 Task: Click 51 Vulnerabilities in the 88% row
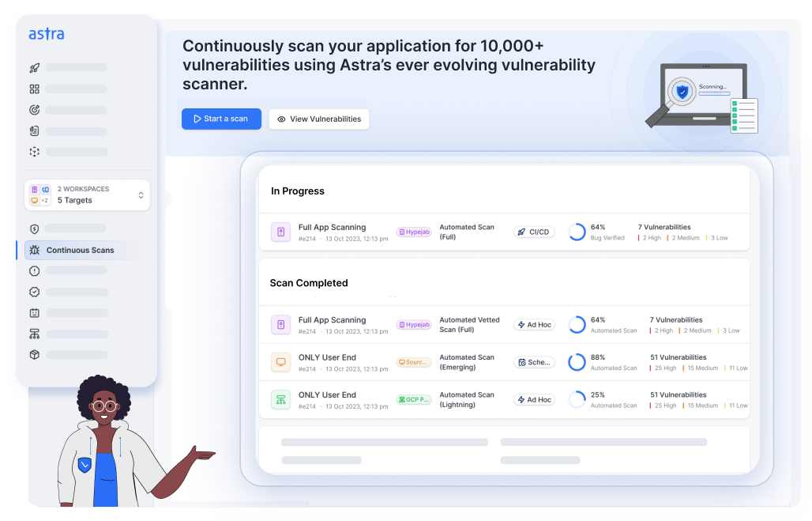tap(679, 357)
